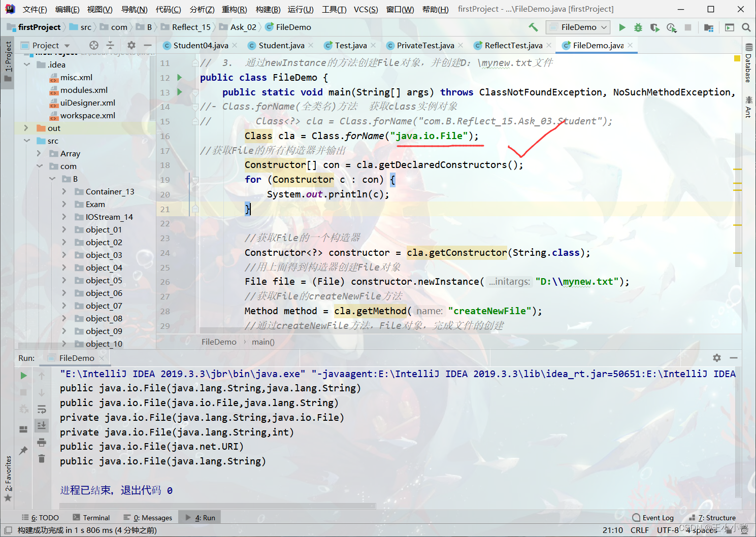Viewport: 756px width, 537px height.
Task: Expand the out folder
Action: 26,128
